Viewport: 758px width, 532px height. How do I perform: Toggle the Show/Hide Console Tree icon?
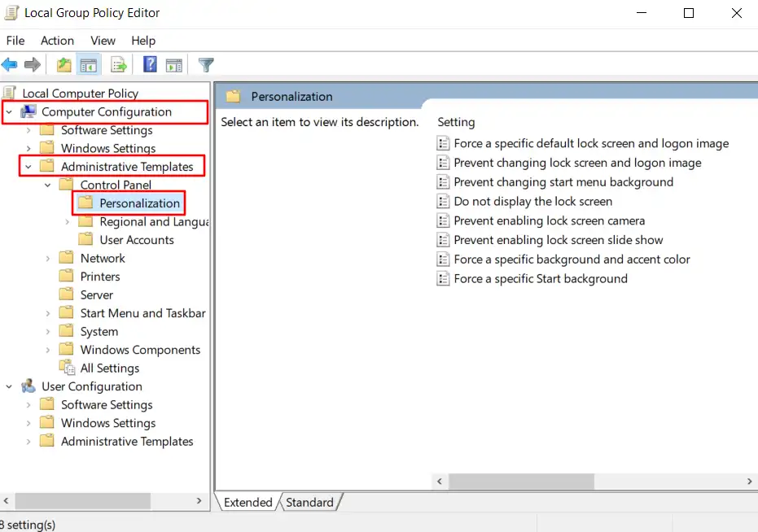(x=88, y=64)
